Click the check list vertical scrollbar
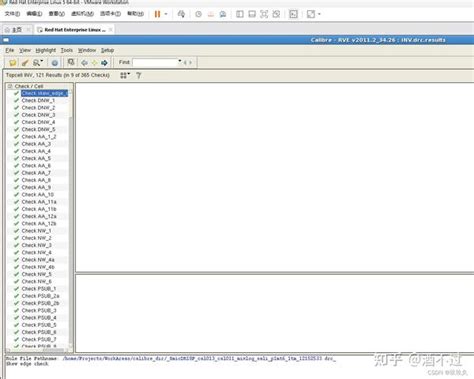 click(71, 217)
